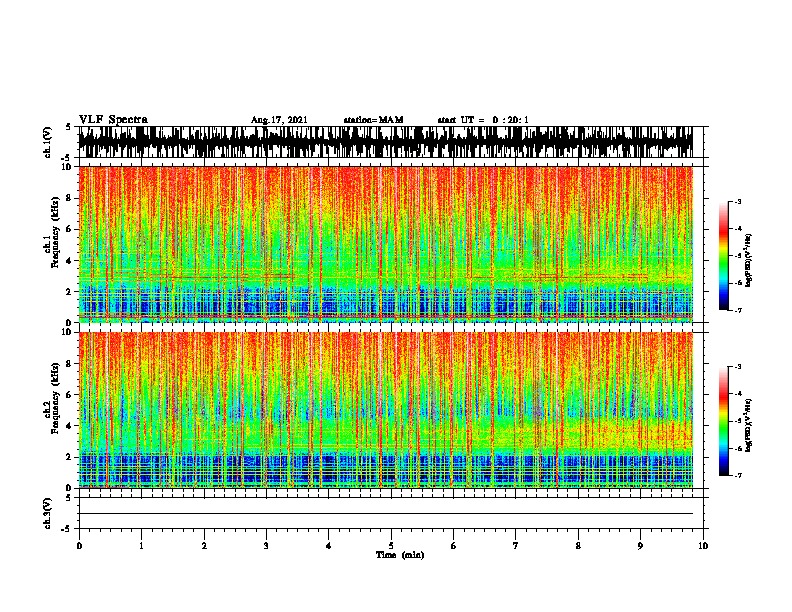
Task: Click the "-3" label on ch.1 color scale
Action: click(x=737, y=201)
